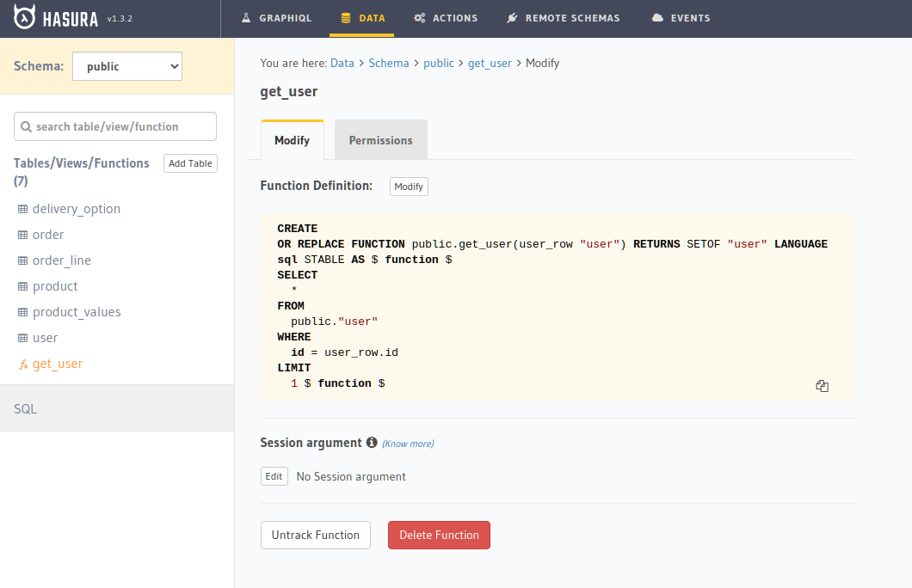
Task: Select the Actions gears icon
Action: tap(422, 17)
